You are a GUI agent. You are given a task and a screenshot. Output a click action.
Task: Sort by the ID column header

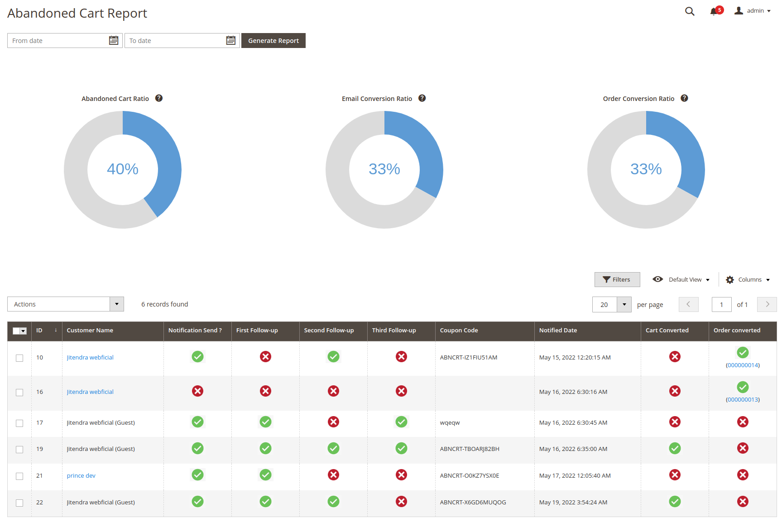(47, 331)
